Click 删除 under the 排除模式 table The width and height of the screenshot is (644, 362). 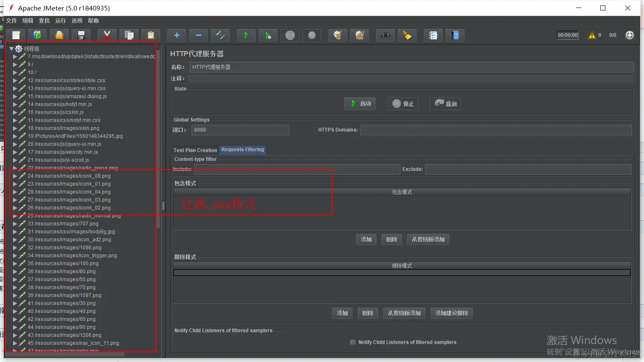[x=368, y=313]
